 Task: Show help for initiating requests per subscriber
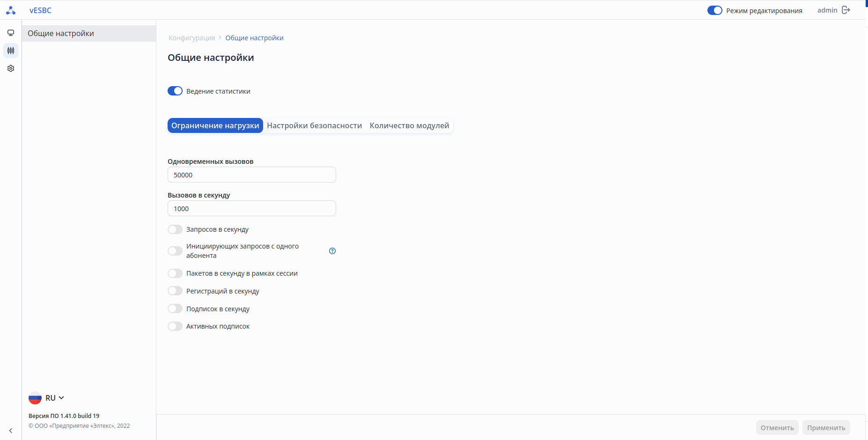[332, 251]
